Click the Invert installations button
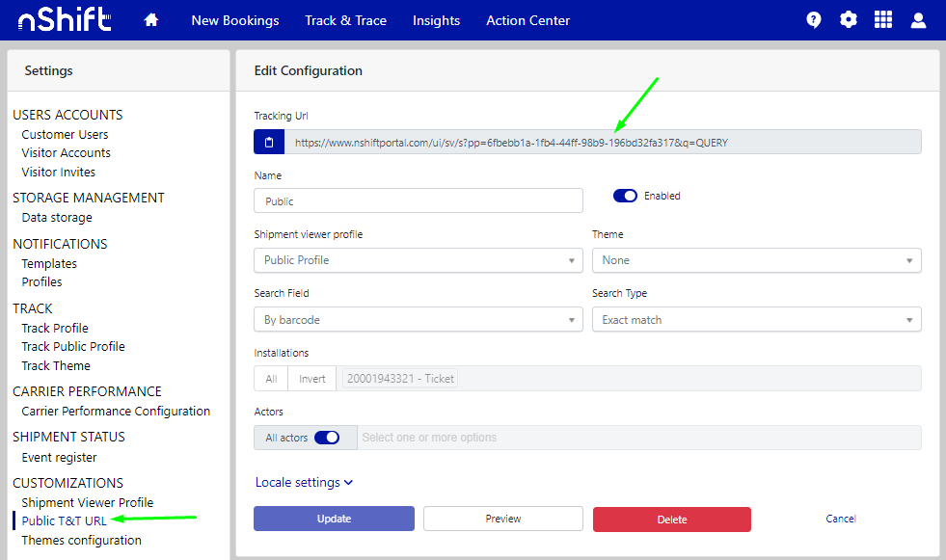 [311, 379]
